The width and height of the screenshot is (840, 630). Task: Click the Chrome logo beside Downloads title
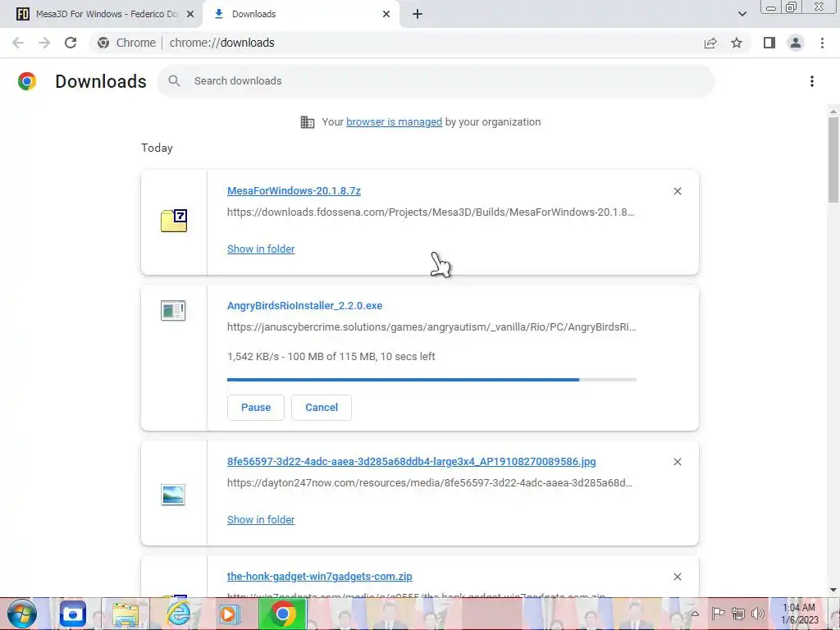click(27, 81)
